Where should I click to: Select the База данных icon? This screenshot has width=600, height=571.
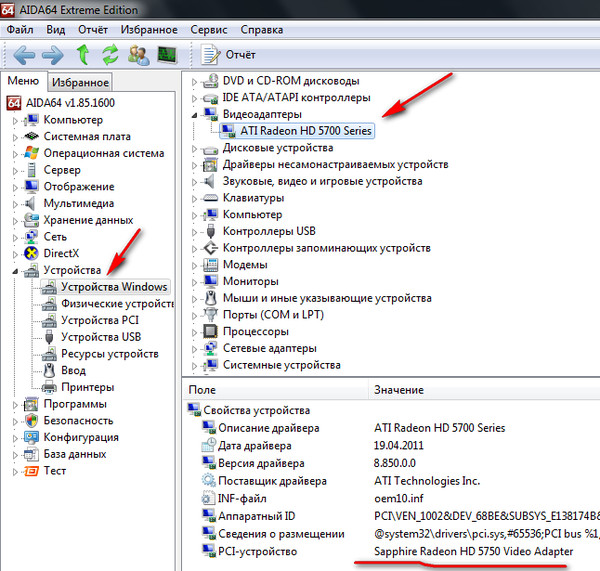tap(31, 454)
